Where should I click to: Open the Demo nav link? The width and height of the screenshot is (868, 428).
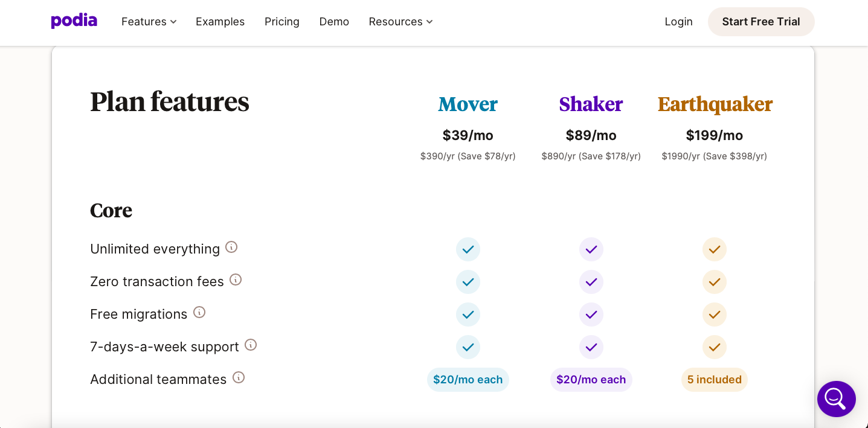click(x=334, y=22)
